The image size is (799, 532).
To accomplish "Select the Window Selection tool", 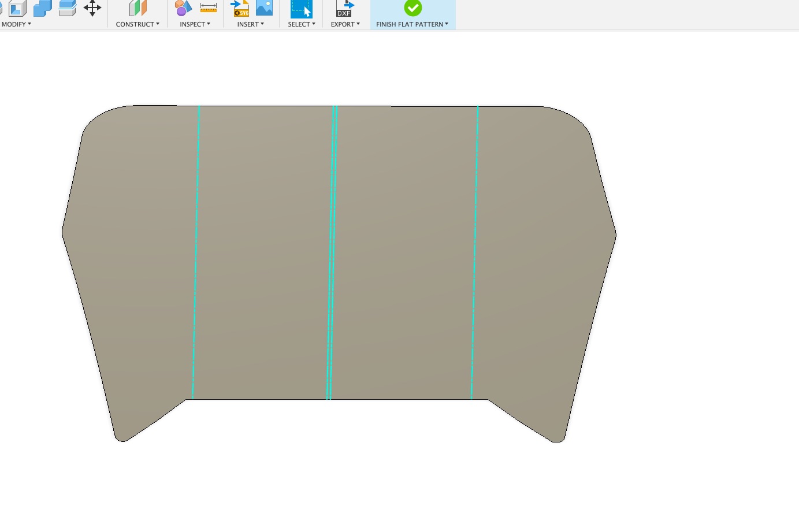I will click(x=301, y=8).
